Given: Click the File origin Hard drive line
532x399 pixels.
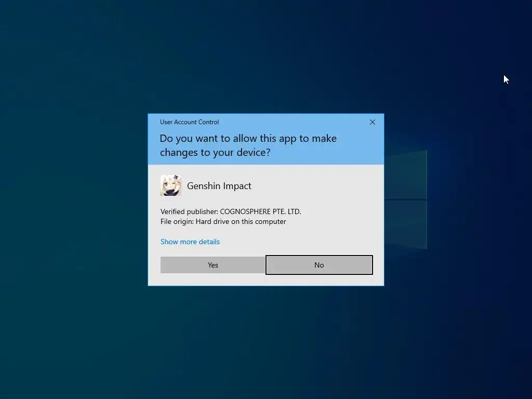Looking at the screenshot, I should (223, 221).
